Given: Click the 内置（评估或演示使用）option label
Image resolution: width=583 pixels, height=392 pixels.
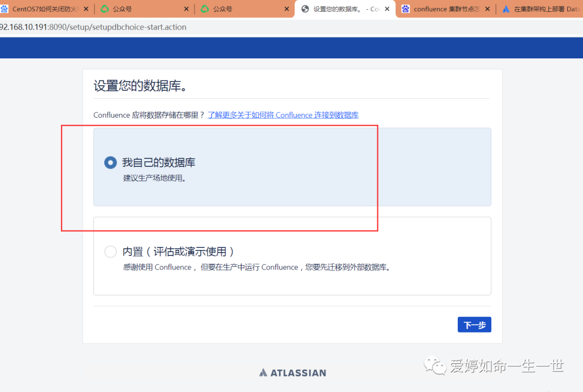Looking at the screenshot, I should [x=179, y=252].
